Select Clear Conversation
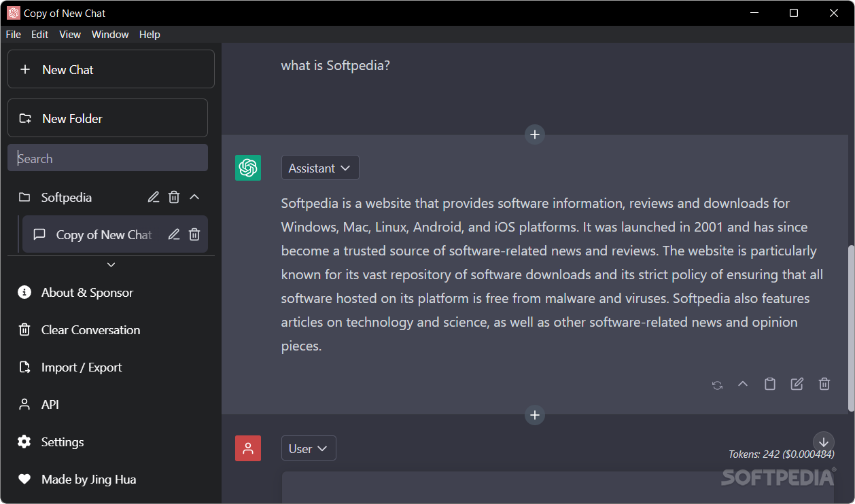Image resolution: width=855 pixels, height=504 pixels. point(111,329)
